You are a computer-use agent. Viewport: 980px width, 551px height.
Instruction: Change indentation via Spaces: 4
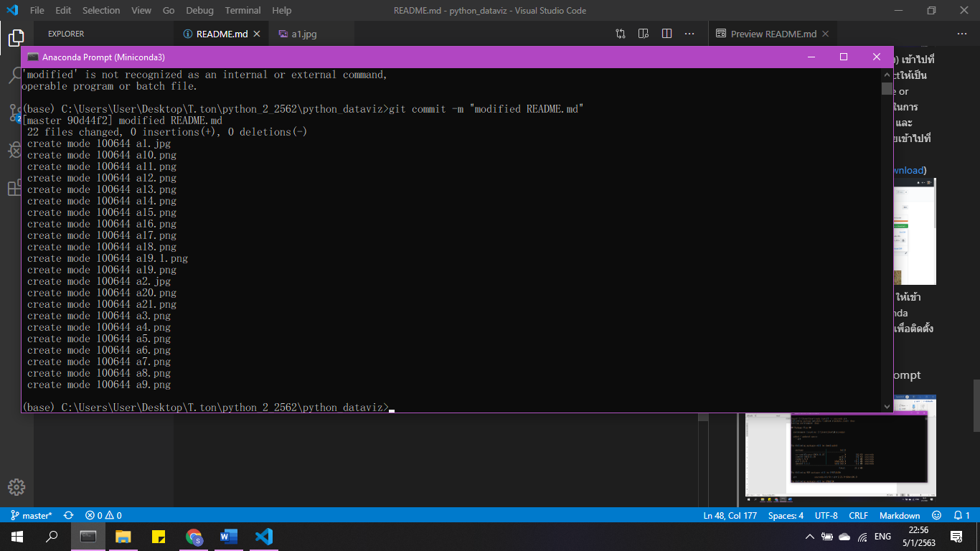coord(786,515)
